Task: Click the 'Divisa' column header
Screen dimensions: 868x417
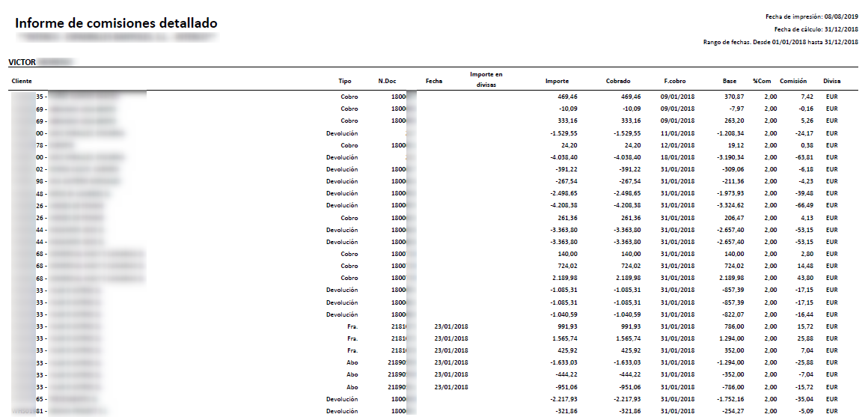Action: pyautogui.click(x=831, y=81)
